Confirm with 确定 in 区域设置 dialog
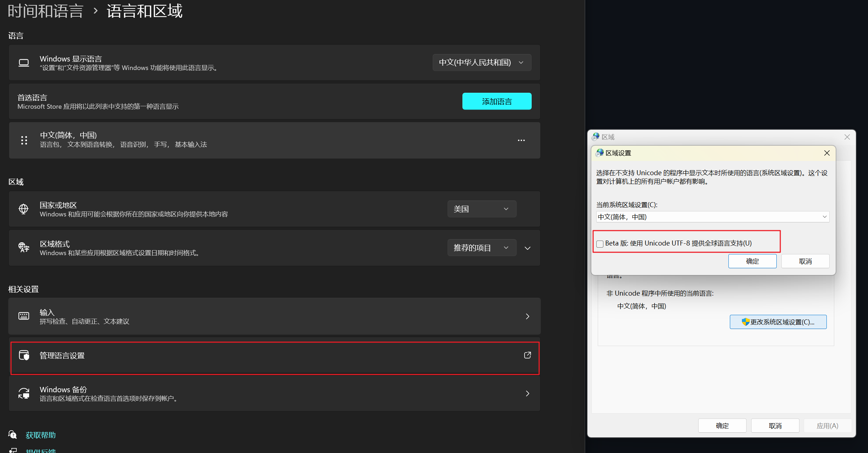Image resolution: width=868 pixels, height=453 pixels. (752, 261)
